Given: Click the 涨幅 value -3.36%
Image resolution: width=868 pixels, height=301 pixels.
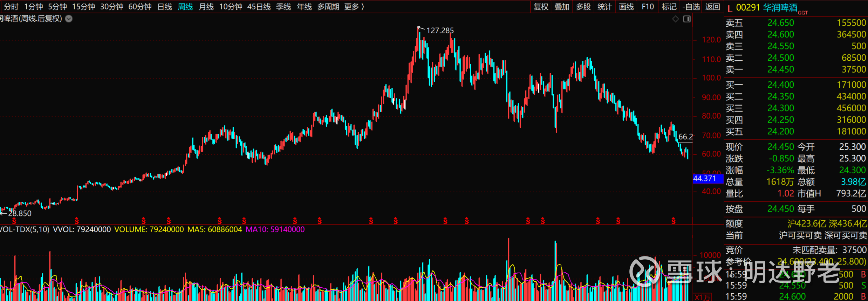Looking at the screenshot, I should point(780,170).
